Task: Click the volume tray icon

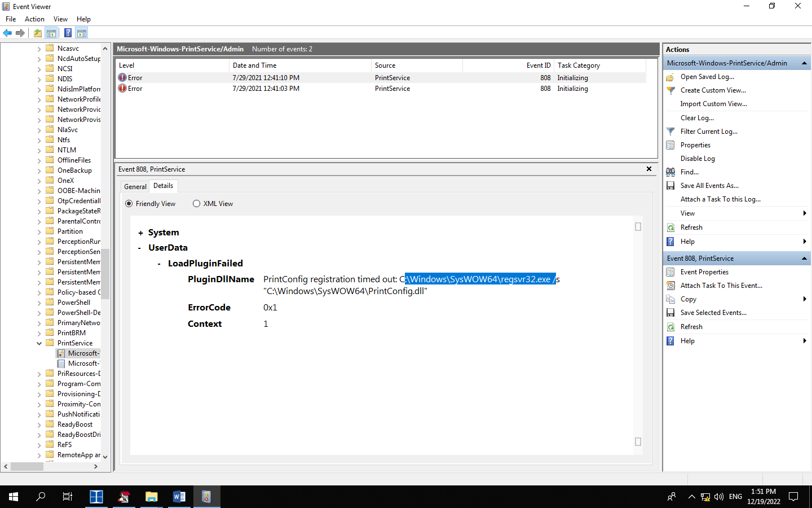Action: tap(719, 497)
